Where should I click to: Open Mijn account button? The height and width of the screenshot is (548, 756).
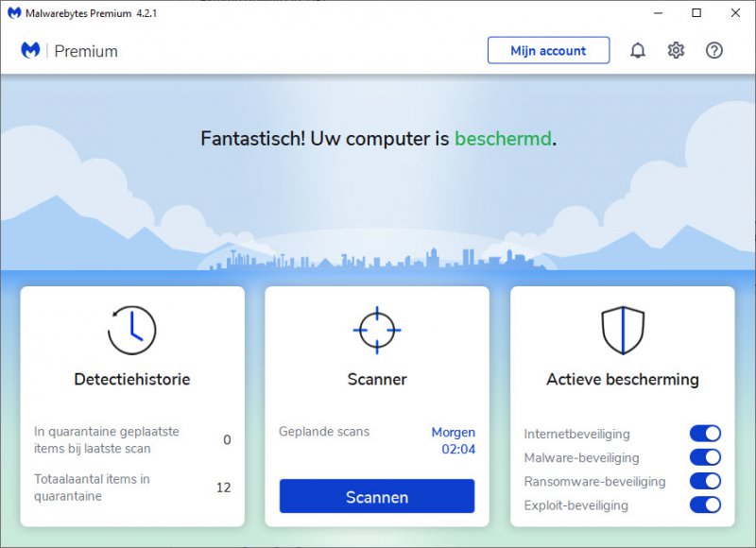(x=548, y=50)
